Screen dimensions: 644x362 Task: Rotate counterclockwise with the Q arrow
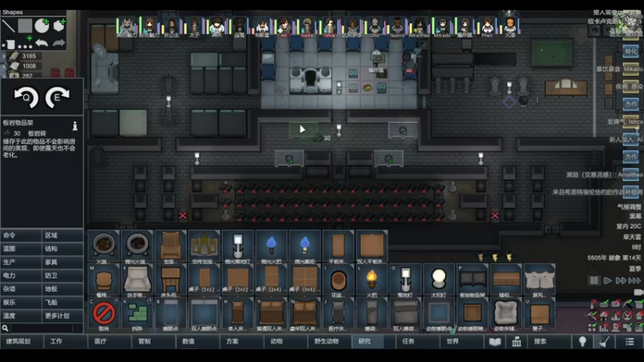(x=26, y=97)
